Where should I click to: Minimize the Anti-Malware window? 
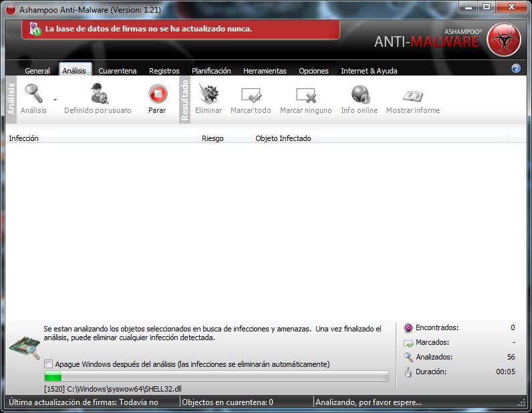point(469,7)
